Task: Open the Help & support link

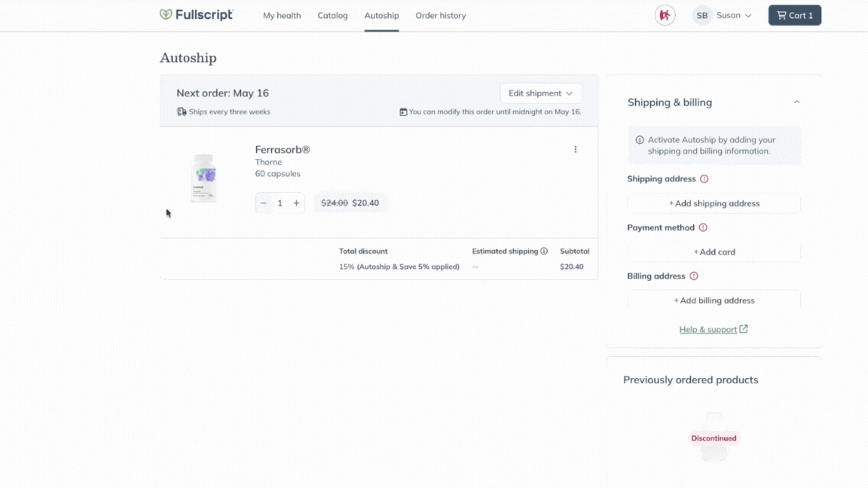Action: [x=714, y=329]
